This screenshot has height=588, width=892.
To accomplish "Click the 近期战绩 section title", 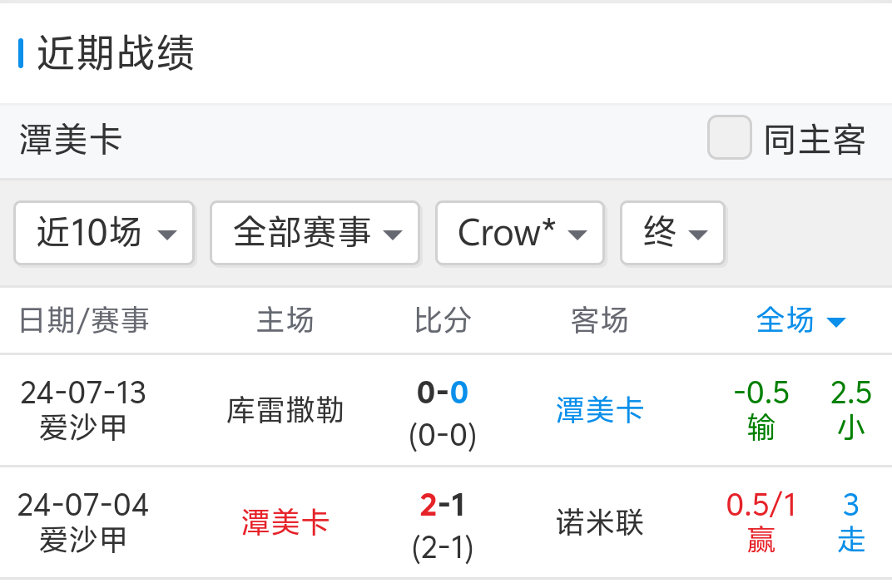I will [116, 54].
